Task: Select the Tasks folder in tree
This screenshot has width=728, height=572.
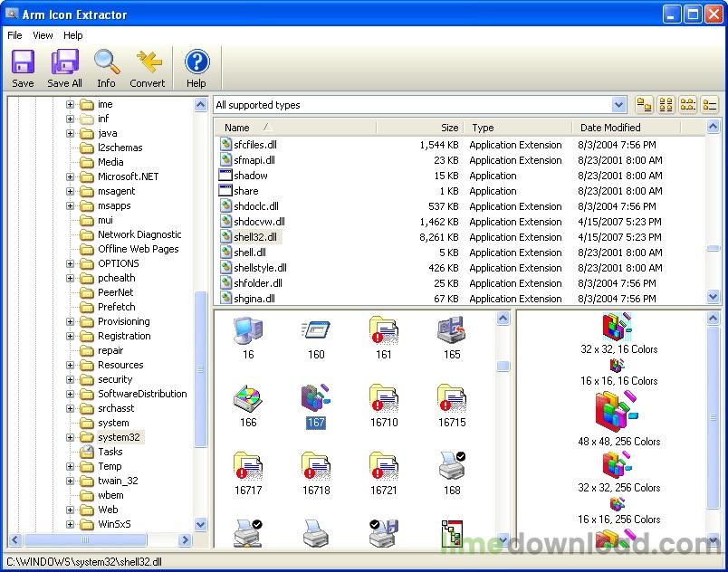Action: click(x=110, y=452)
